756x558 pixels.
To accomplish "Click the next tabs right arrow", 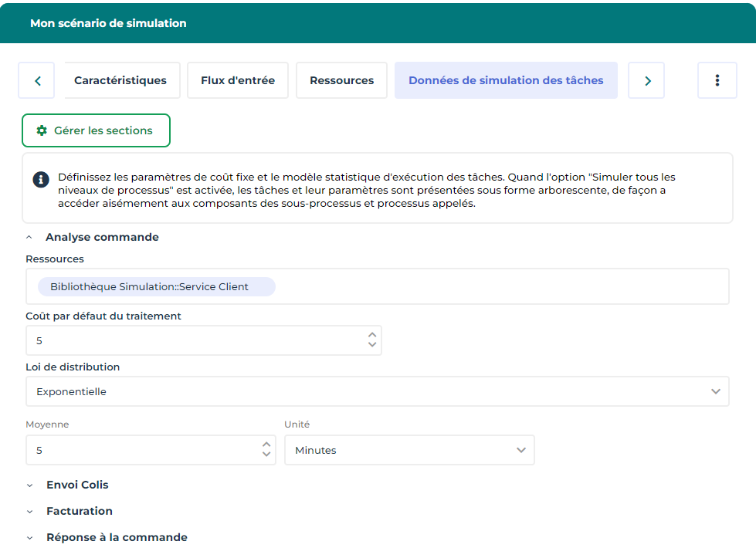I will click(x=647, y=80).
